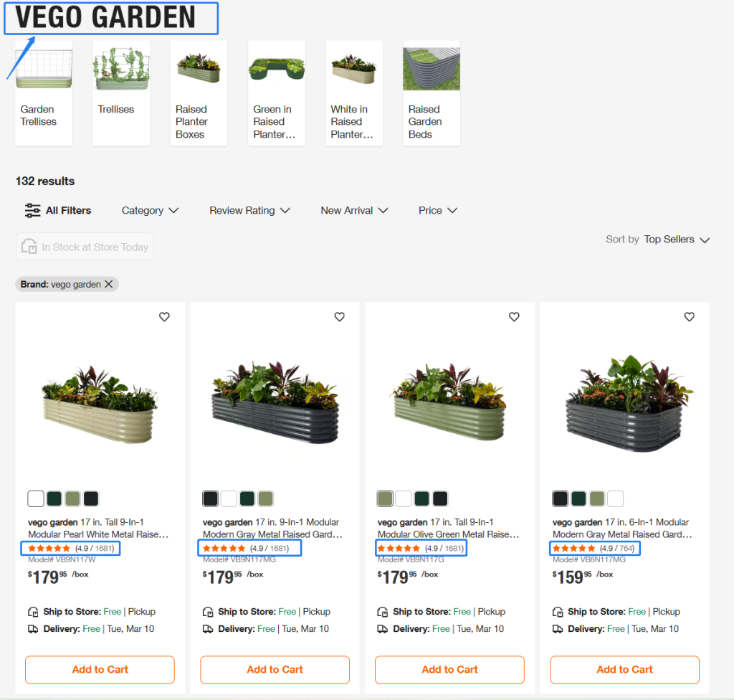Select white swatch on Olive Green bed card
The height and width of the screenshot is (700, 734).
point(404,498)
